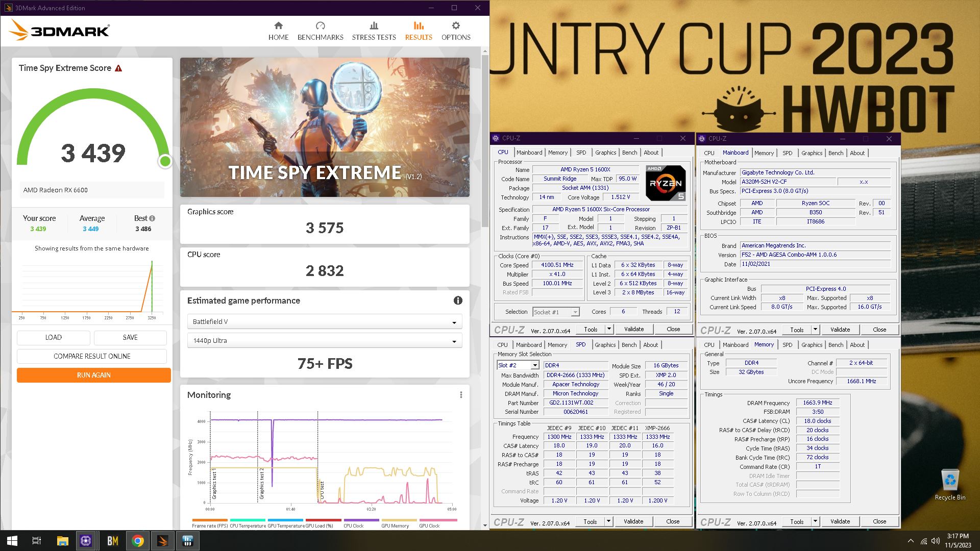Image resolution: width=980 pixels, height=551 pixels.
Task: Click Tools button in SPD CPU-Z window
Action: tap(590, 521)
